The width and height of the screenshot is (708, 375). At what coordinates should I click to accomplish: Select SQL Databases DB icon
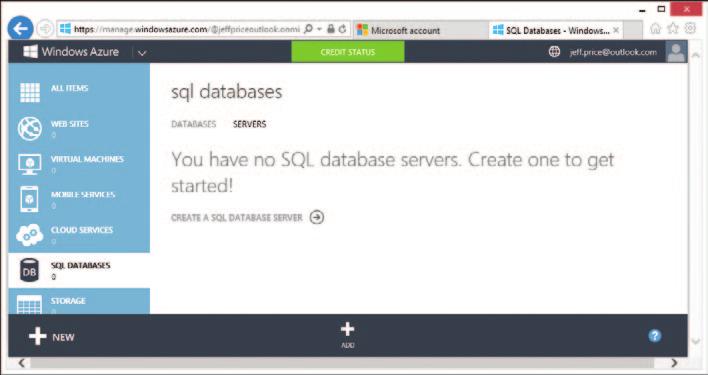click(x=29, y=271)
